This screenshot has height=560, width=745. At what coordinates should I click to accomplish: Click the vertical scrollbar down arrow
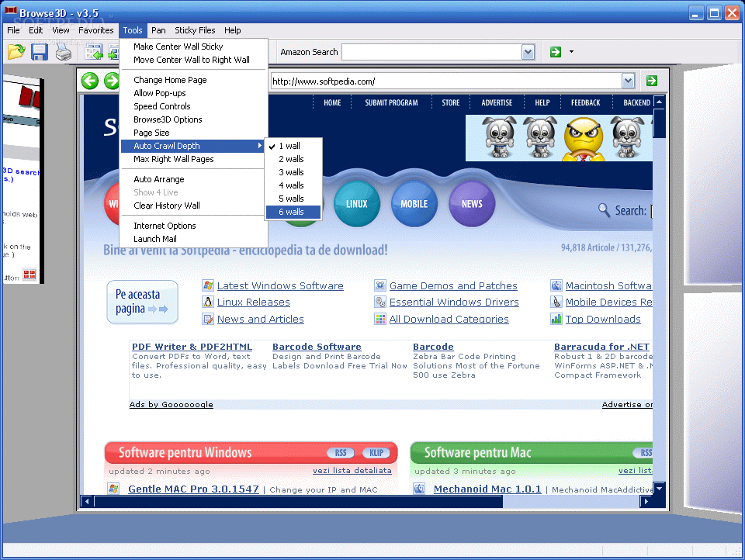[659, 489]
